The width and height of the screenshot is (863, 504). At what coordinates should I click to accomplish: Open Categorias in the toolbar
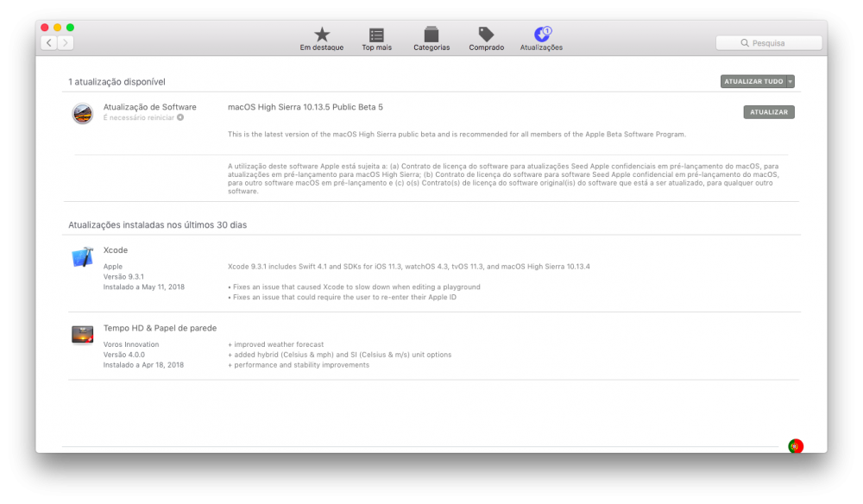[431, 39]
